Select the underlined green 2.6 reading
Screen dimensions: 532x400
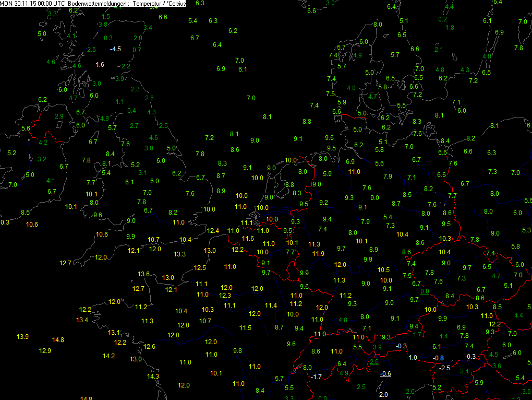click(373, 362)
